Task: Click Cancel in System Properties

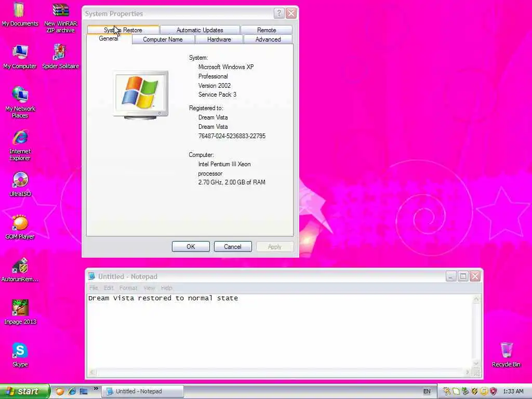Action: click(x=233, y=247)
